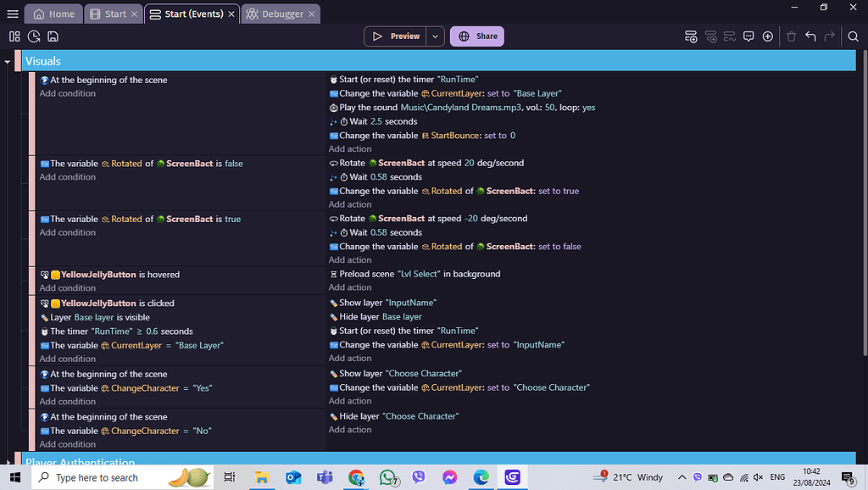Add a sub-event toolbar icon
The width and height of the screenshot is (868, 490).
711,36
